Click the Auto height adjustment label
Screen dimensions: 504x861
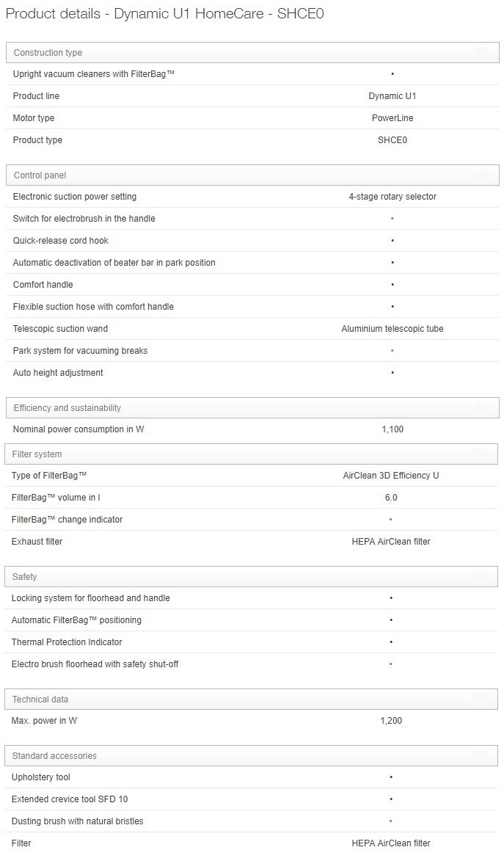point(58,373)
